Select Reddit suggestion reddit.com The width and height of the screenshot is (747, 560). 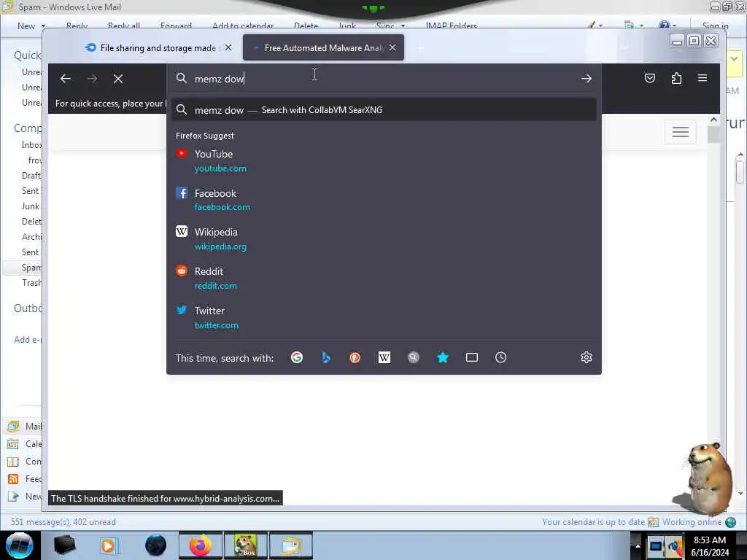click(x=384, y=278)
